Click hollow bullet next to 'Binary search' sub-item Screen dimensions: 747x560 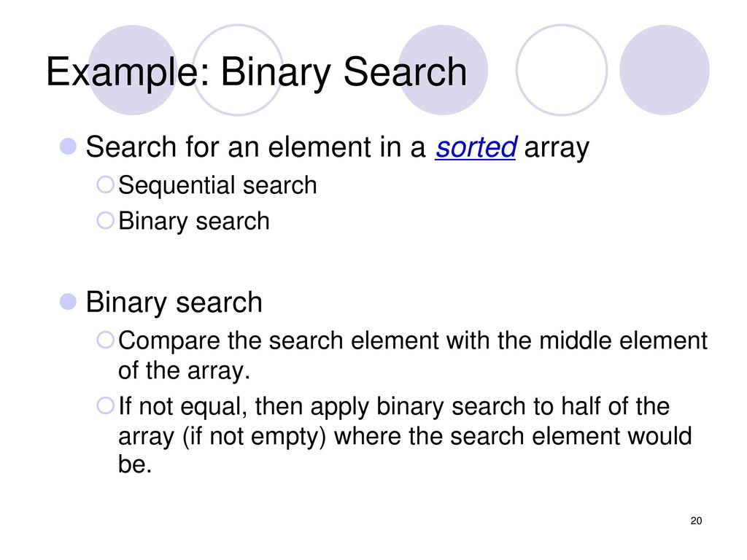point(105,220)
